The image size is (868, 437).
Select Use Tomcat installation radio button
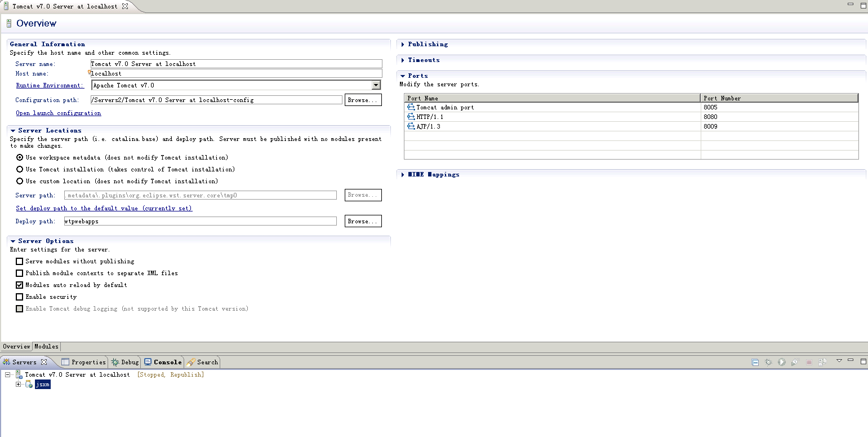click(x=20, y=169)
